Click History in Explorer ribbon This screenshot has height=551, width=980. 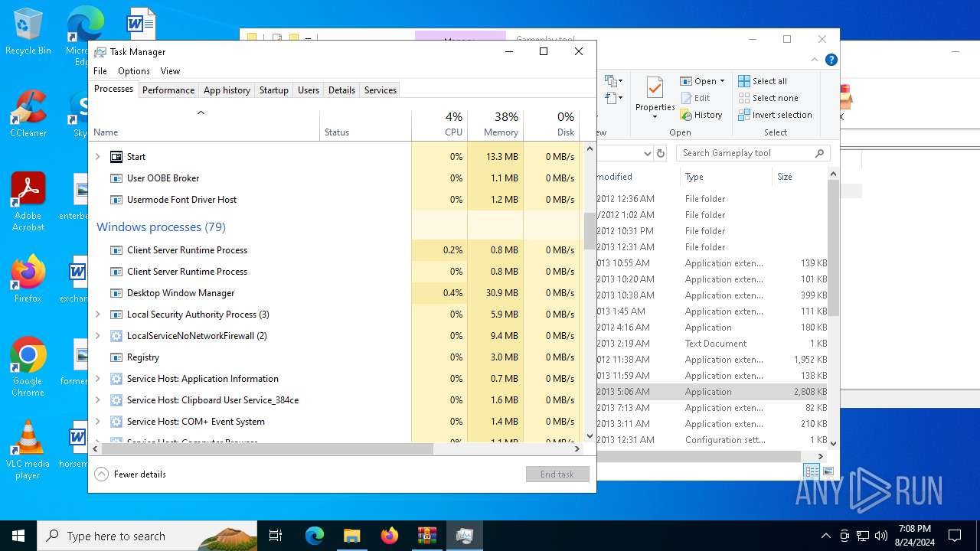click(x=701, y=115)
